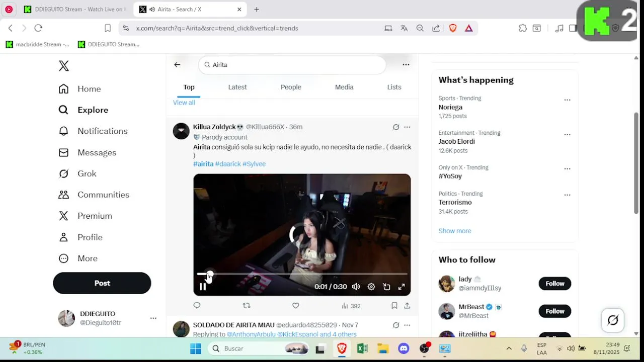The width and height of the screenshot is (644, 362).
Task: Follow MrBeast
Action: [555, 311]
